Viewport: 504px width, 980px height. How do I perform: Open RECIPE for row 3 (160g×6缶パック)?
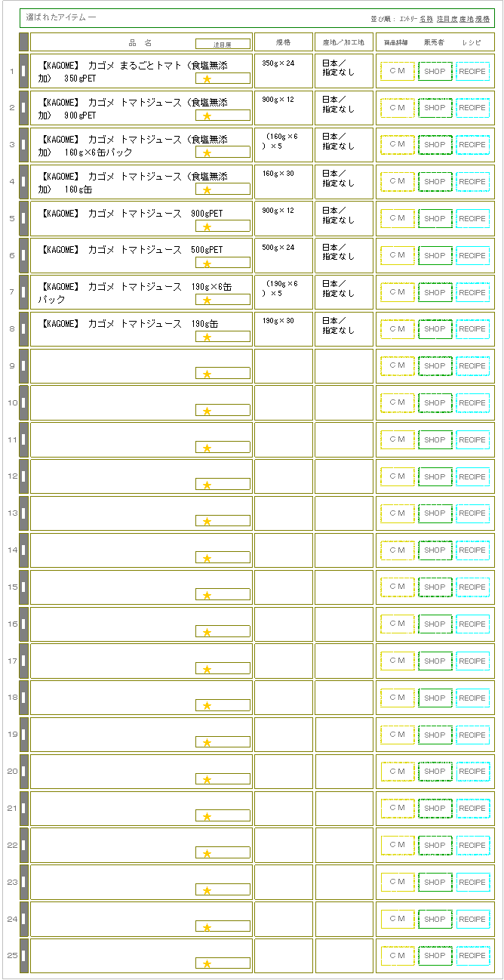[473, 145]
